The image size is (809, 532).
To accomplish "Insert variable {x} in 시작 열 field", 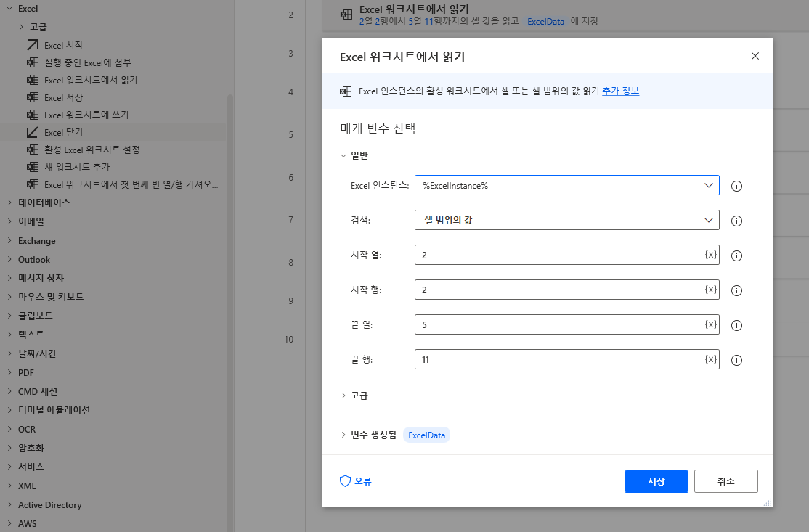I will click(710, 255).
